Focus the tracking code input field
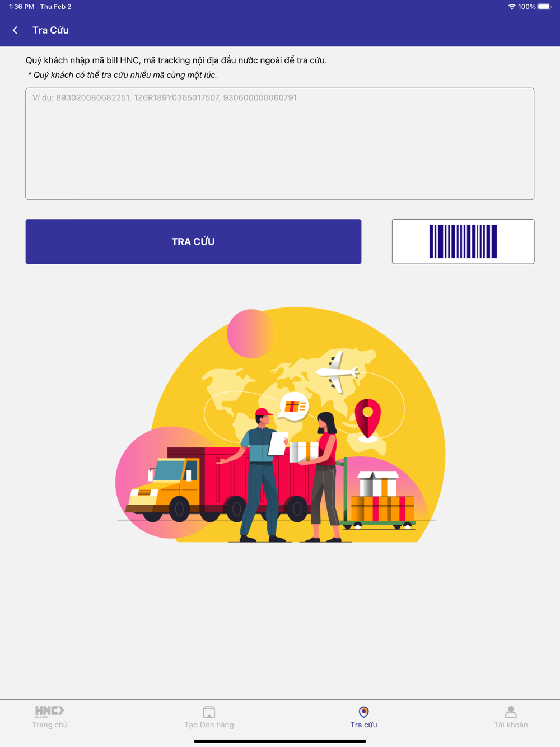 click(280, 144)
